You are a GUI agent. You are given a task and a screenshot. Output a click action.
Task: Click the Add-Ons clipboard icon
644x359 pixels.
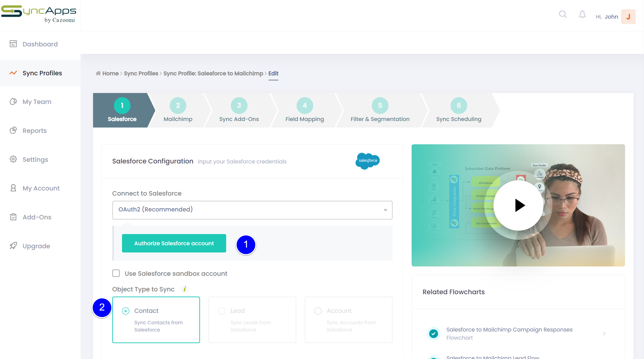(x=13, y=217)
